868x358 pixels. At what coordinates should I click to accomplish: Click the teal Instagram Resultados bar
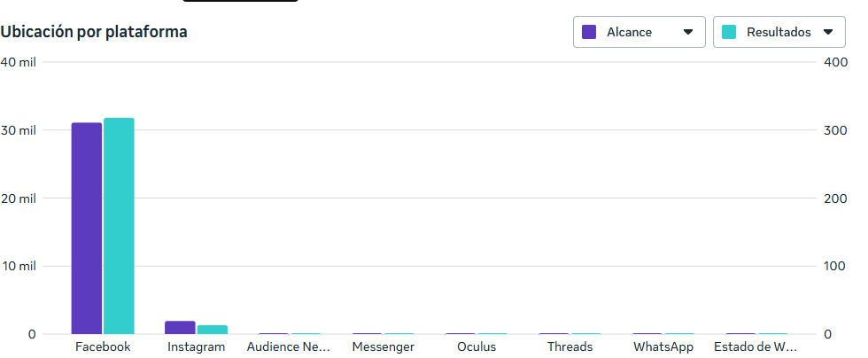(x=212, y=330)
